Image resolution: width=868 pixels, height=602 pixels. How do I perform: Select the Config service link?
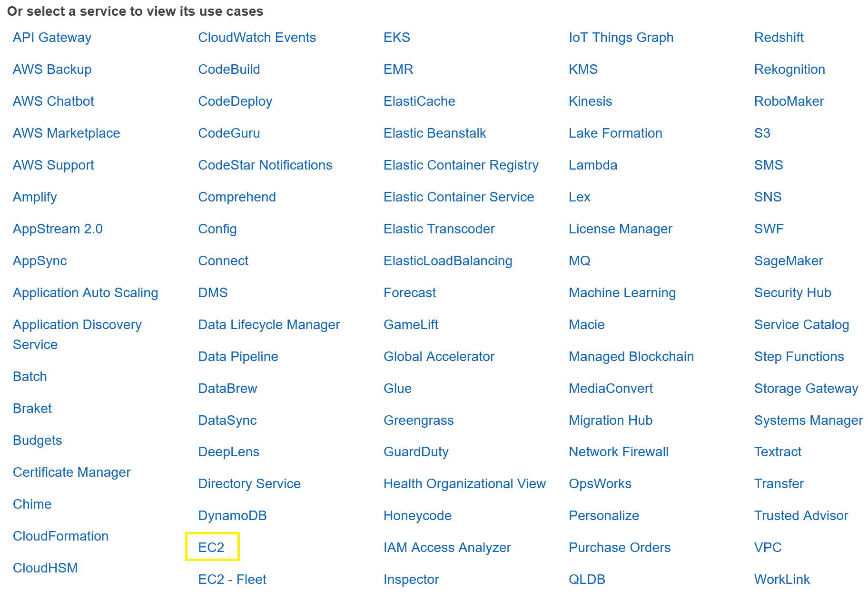pyautogui.click(x=217, y=229)
